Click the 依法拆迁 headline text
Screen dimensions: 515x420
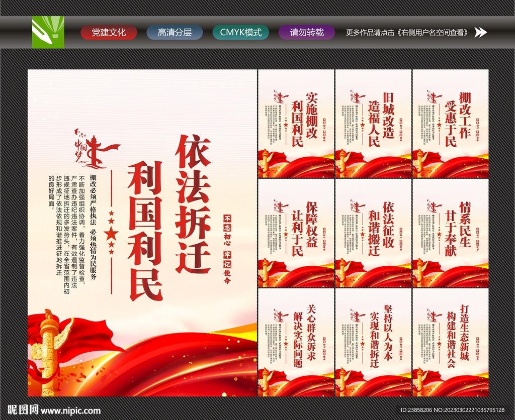coord(193,205)
